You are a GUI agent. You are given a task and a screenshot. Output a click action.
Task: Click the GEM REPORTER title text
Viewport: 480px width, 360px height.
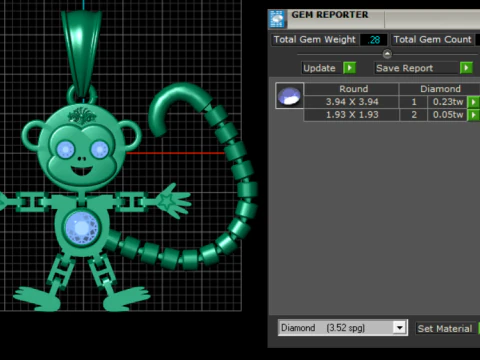pyautogui.click(x=330, y=15)
